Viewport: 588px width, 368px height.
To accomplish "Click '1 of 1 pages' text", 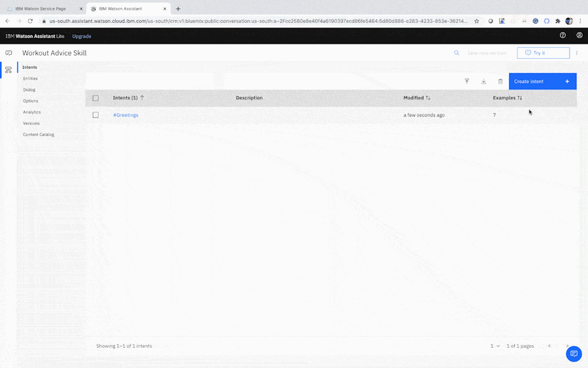I will point(520,346).
